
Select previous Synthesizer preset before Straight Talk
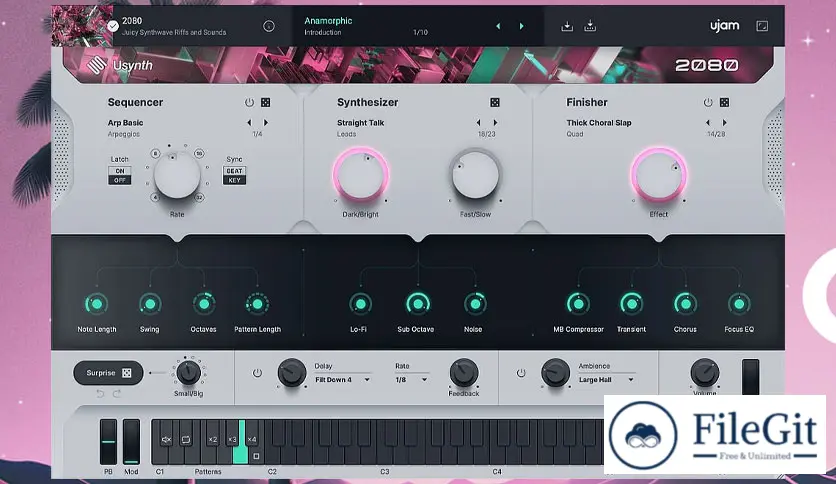point(478,123)
